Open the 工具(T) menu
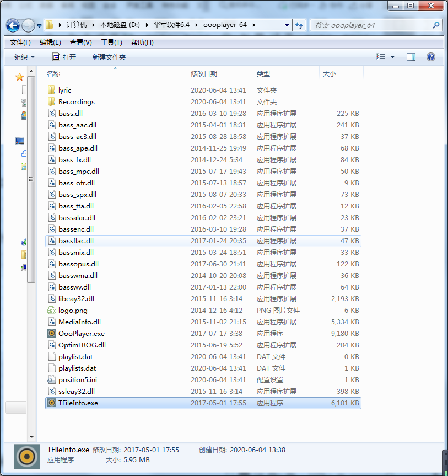The width and height of the screenshot is (448, 476). (x=111, y=42)
